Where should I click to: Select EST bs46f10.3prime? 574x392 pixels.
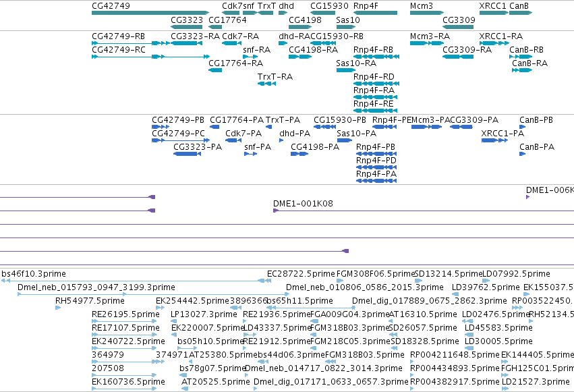136,281
